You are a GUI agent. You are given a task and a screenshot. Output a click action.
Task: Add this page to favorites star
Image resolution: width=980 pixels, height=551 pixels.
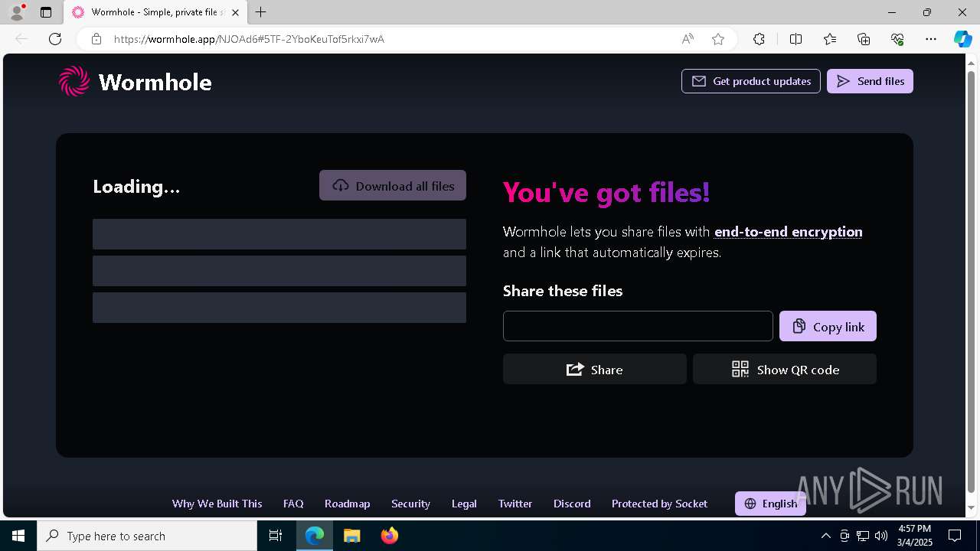pyautogui.click(x=718, y=39)
